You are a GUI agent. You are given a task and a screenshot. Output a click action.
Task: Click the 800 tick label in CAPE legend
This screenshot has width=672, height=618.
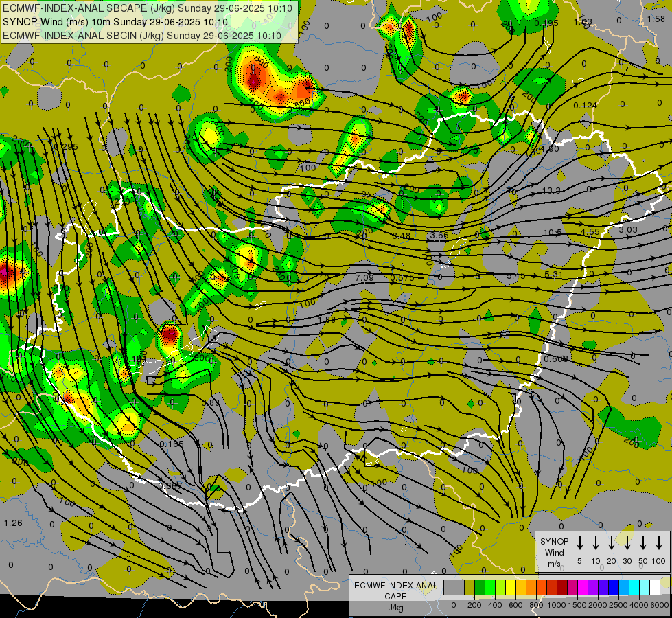[536, 605]
